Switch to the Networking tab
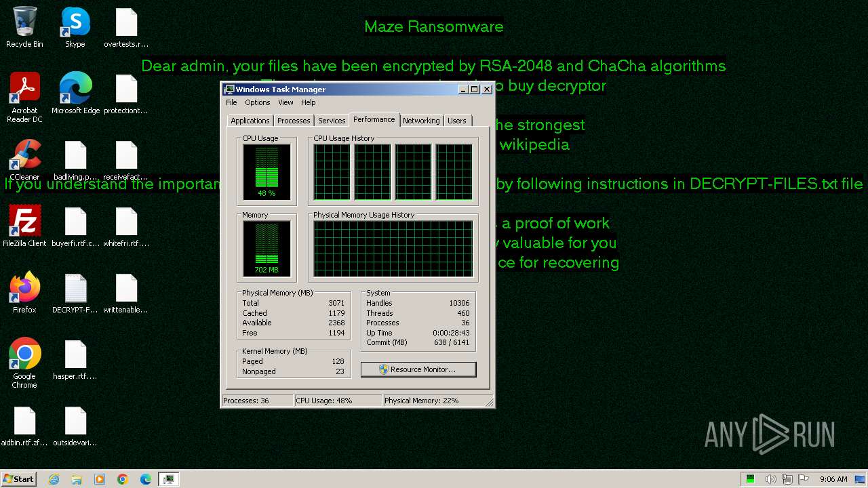868x488 pixels. point(421,121)
